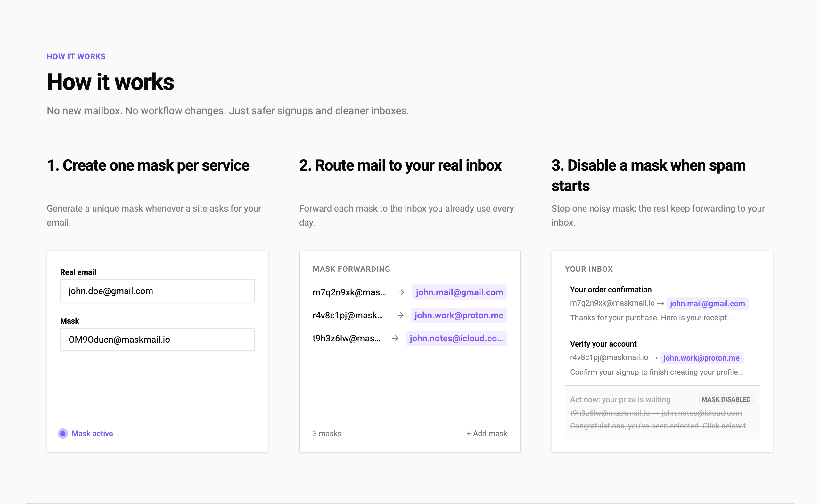Click the Real email input field
The image size is (820, 504).
[x=157, y=291]
